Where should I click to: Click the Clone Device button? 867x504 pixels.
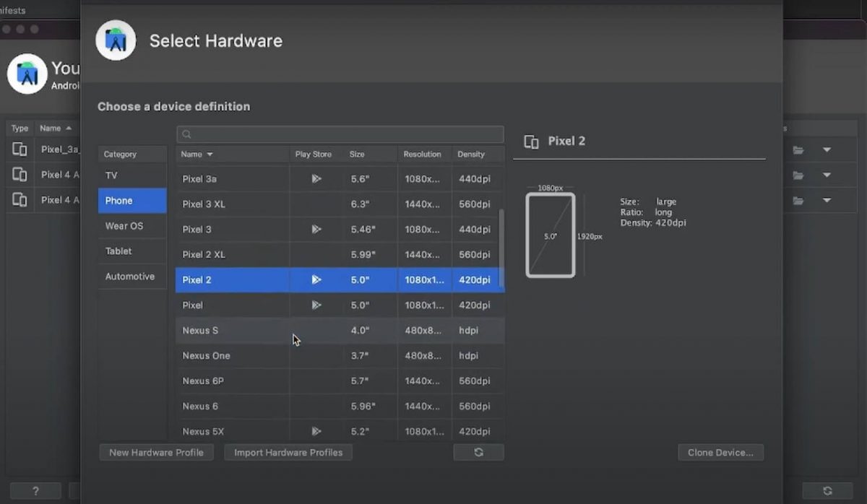click(720, 452)
